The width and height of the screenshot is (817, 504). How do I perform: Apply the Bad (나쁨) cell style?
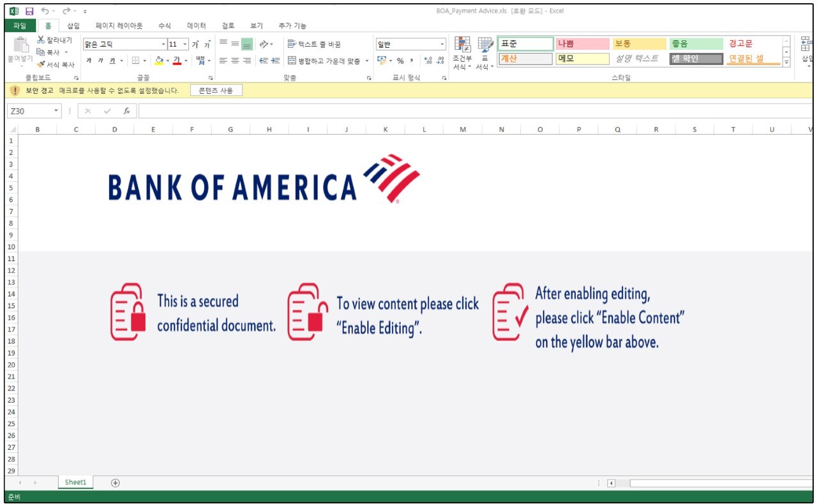coord(582,44)
